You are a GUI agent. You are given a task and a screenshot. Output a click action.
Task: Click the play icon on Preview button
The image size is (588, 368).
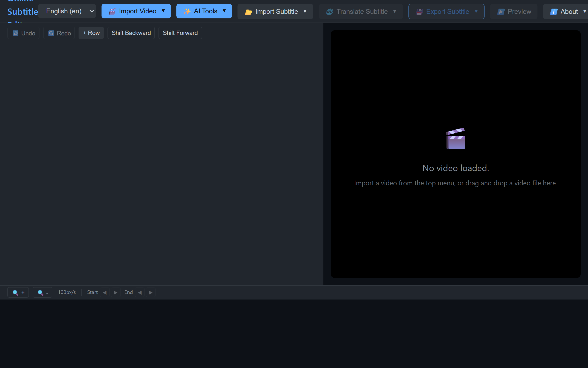[x=501, y=12]
